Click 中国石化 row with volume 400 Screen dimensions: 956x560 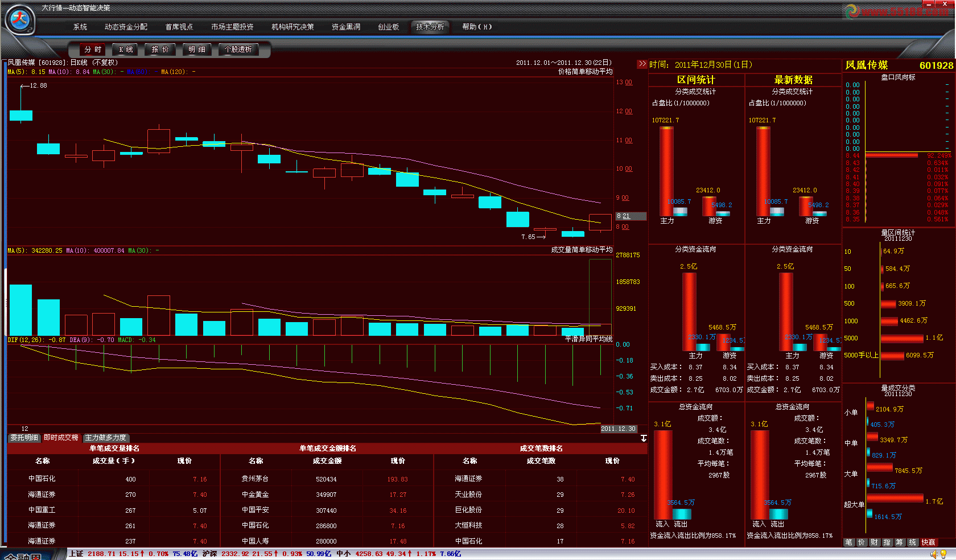[113, 479]
